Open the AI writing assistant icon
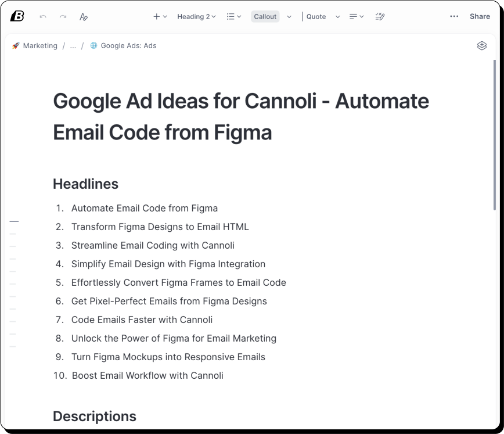The width and height of the screenshot is (504, 434). 380,16
